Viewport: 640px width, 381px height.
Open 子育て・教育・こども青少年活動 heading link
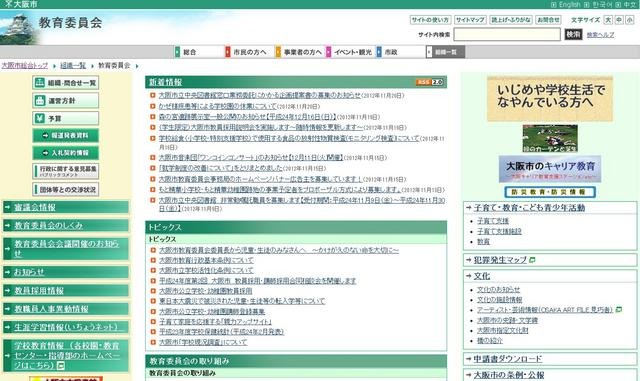(529, 208)
